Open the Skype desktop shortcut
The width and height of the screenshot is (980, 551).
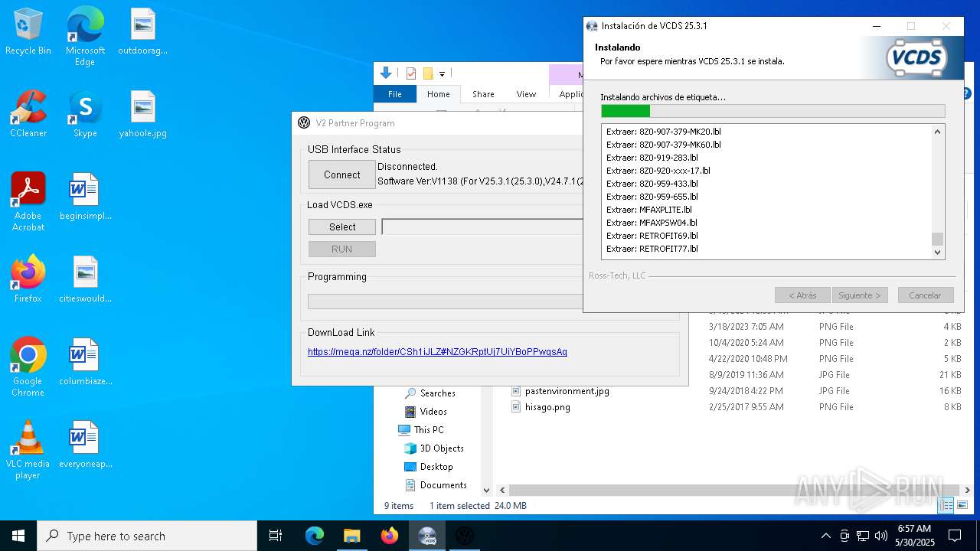coord(85,114)
